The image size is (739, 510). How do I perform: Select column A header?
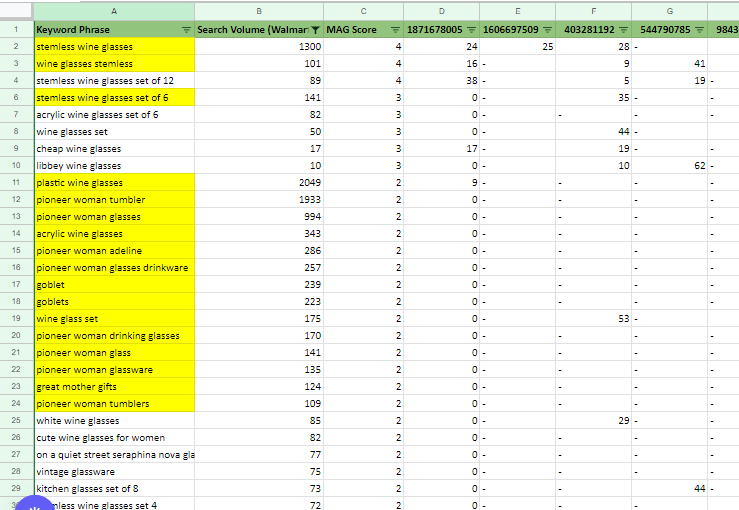coord(114,11)
